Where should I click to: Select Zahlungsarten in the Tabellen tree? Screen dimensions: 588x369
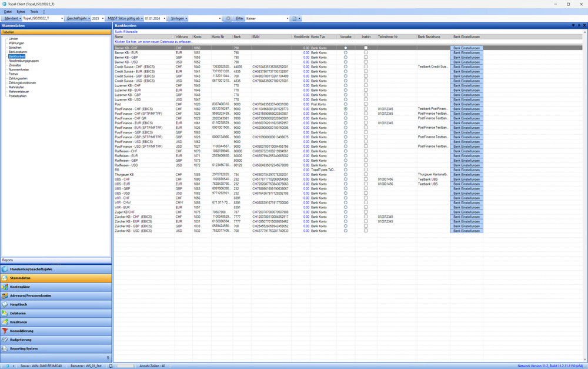coord(19,78)
